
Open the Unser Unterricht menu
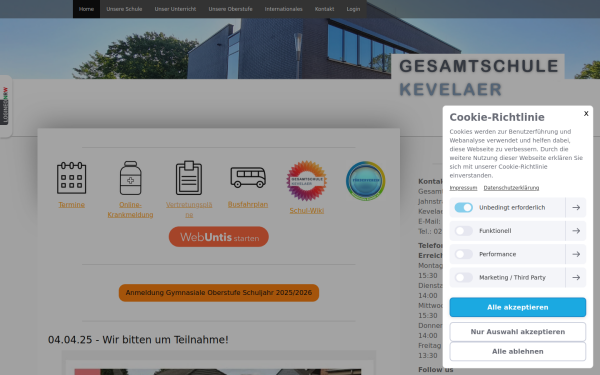point(175,9)
